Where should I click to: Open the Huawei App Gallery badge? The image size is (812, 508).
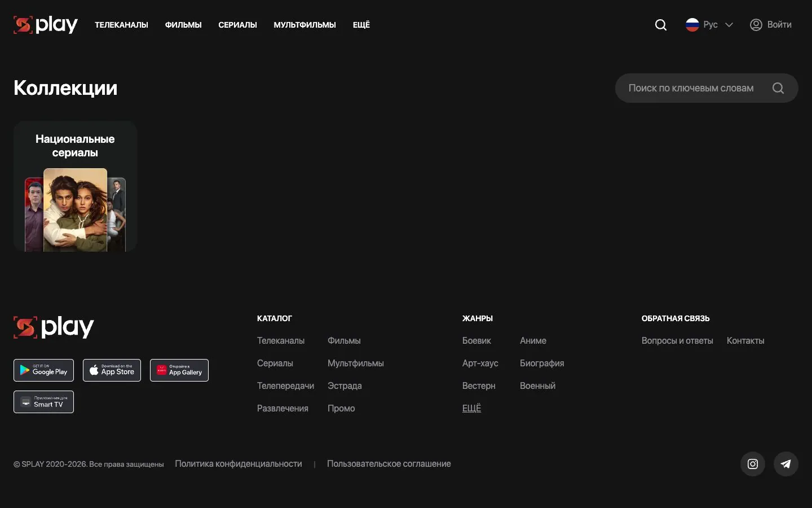[x=179, y=370]
